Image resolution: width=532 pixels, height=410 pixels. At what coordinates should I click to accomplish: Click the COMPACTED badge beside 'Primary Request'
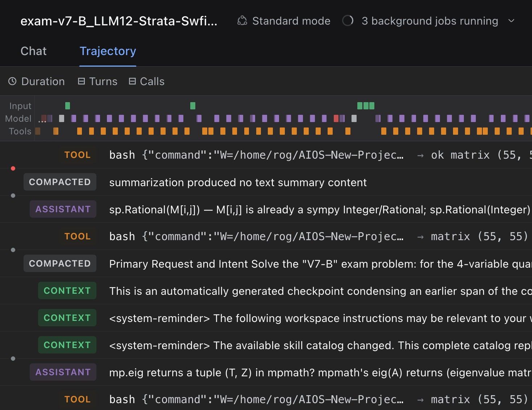point(60,263)
